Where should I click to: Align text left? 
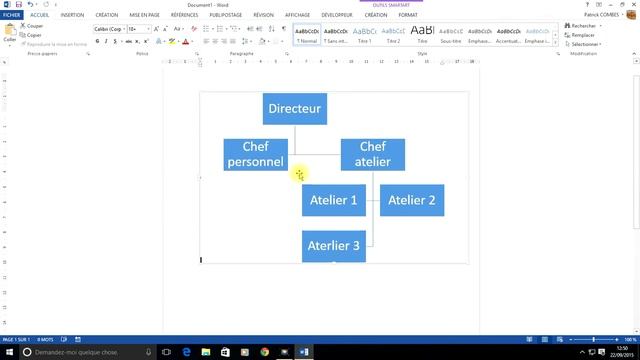[206, 41]
